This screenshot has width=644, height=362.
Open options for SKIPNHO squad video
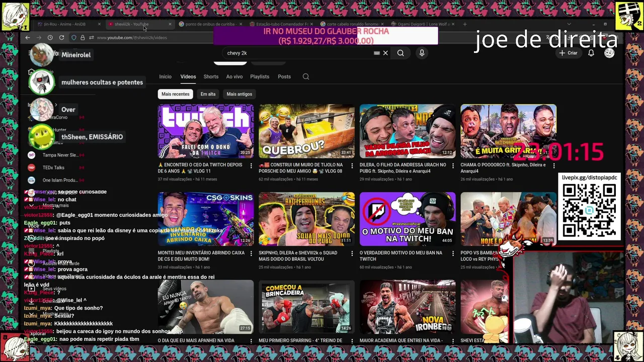[352, 253]
